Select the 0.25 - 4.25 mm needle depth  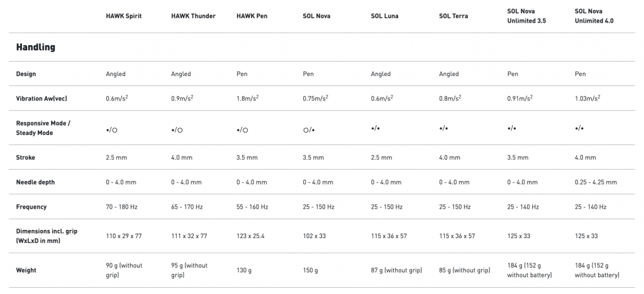click(596, 182)
